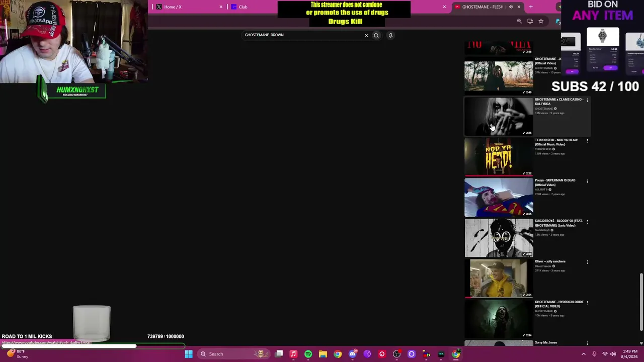This screenshot has width=644, height=362.
Task: Click the title GHOSTEMANE - HYDROCHLORIDE
Action: click(559, 304)
